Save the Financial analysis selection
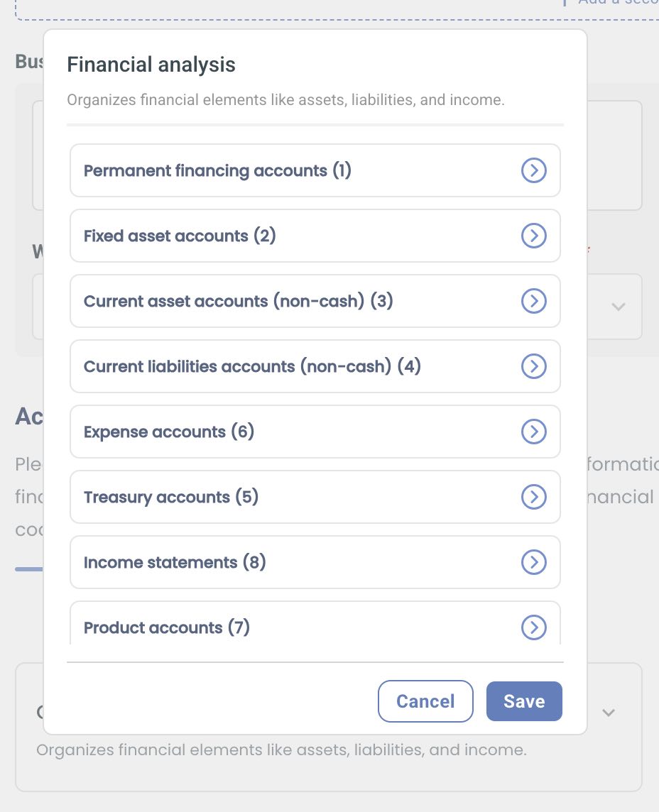Viewport: 659px width, 812px height. pyautogui.click(x=524, y=701)
